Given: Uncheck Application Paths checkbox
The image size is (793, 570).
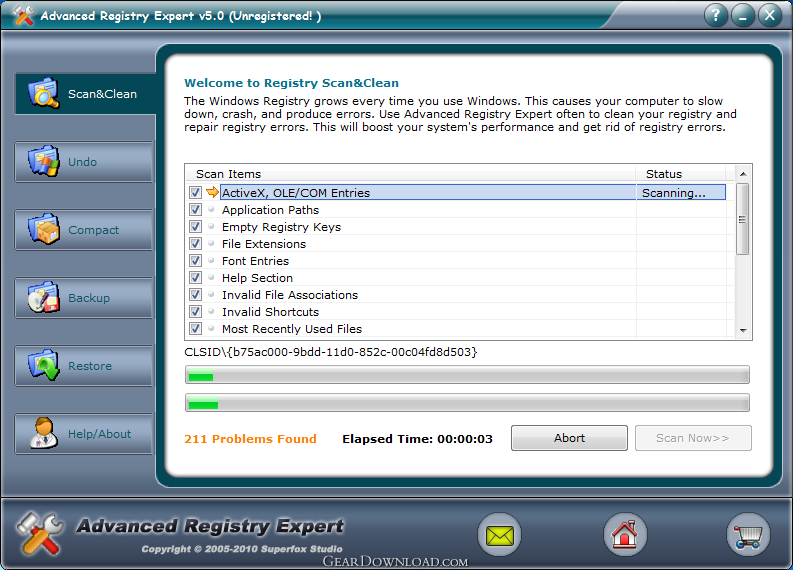Looking at the screenshot, I should (195, 209).
